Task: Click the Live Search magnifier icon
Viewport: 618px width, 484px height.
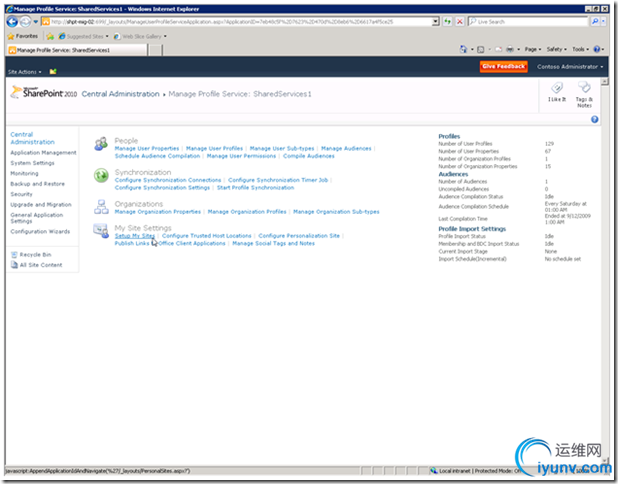Action: click(595, 22)
